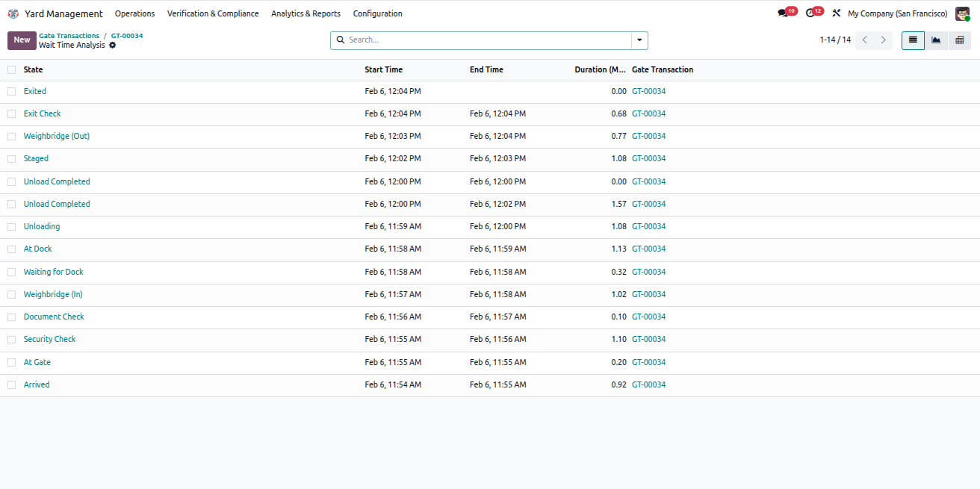980x489 pixels.
Task: Select the list view icon
Action: pos(913,40)
